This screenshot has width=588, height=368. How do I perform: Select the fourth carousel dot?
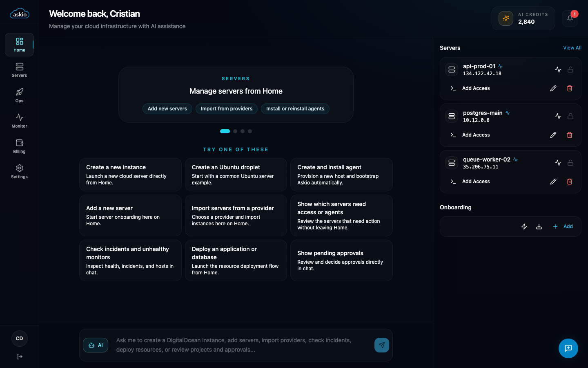point(250,131)
